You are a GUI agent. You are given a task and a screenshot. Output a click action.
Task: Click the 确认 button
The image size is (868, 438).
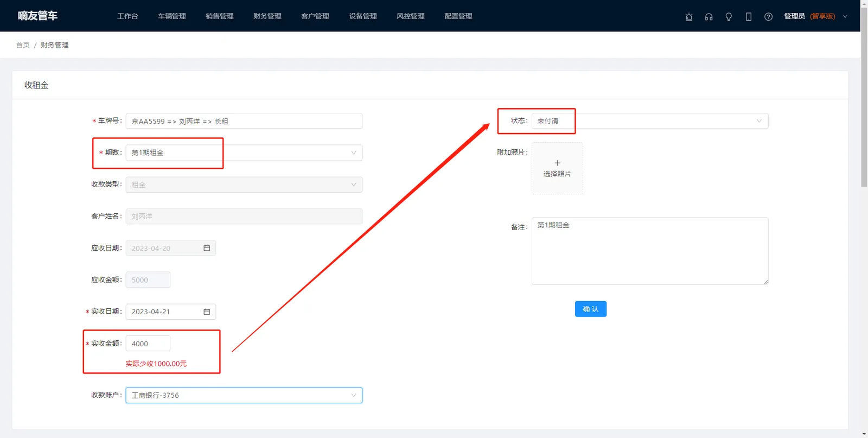[591, 309]
